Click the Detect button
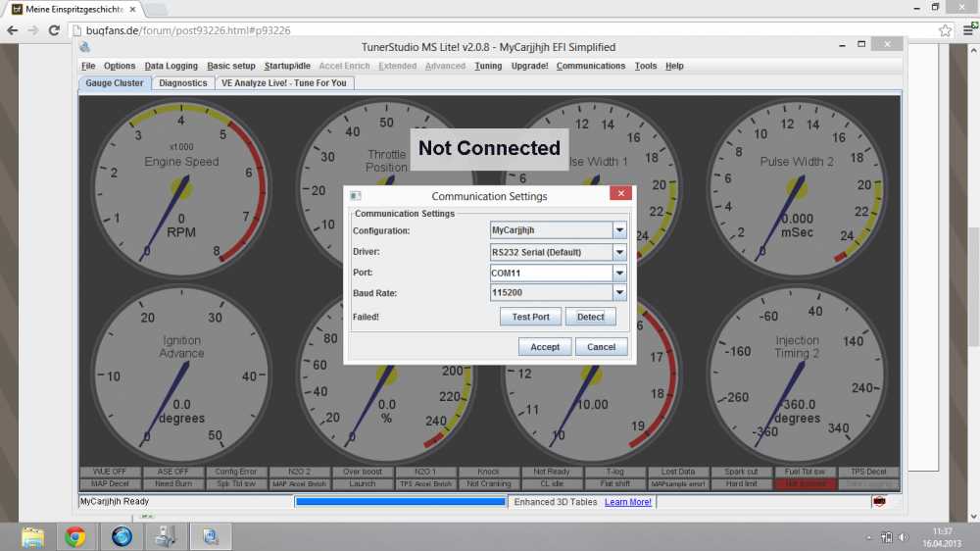This screenshot has height=551, width=980. [590, 317]
